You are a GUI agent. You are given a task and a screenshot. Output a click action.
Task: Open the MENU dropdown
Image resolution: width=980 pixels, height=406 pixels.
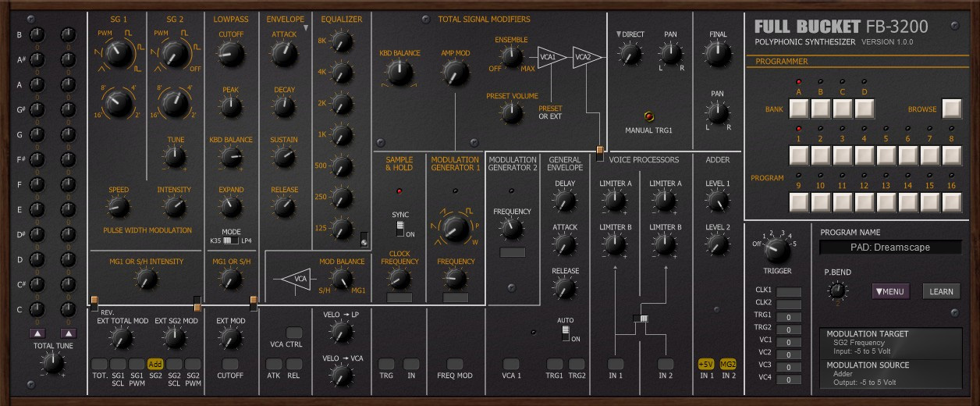[890, 291]
